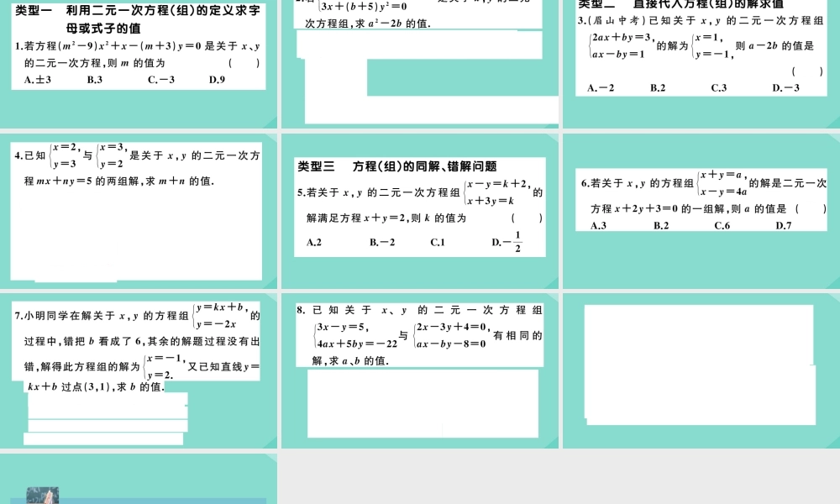Open slide with problem 7 about 小明同学

[x=139, y=370]
